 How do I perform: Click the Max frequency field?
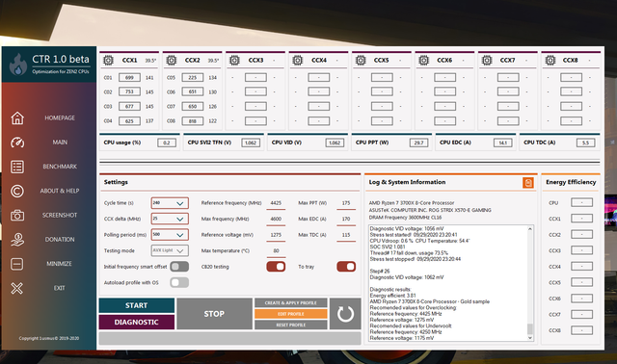click(x=276, y=219)
